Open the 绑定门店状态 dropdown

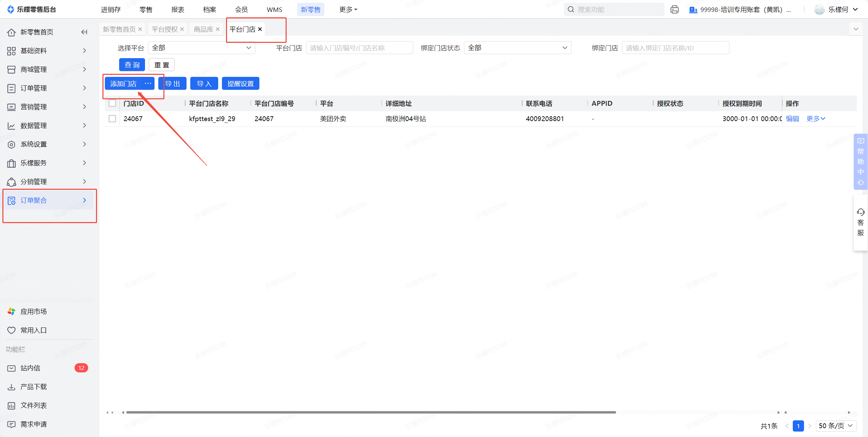(x=517, y=48)
